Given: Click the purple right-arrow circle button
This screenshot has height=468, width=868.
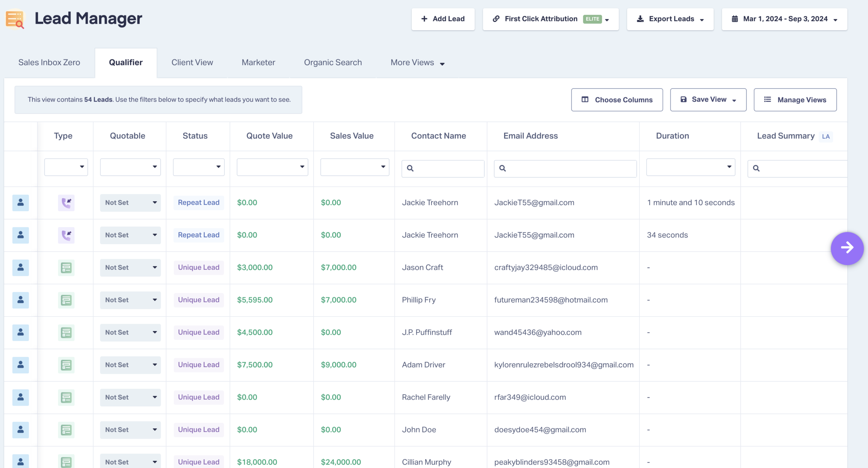Looking at the screenshot, I should point(847,248).
